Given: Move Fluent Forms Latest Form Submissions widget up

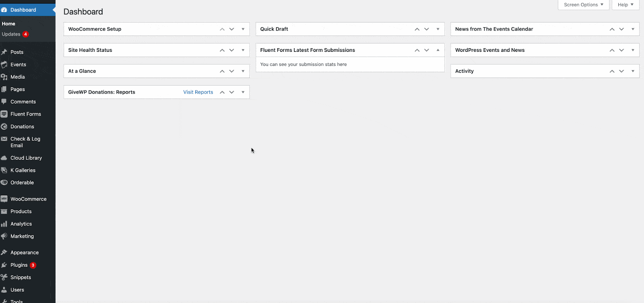Looking at the screenshot, I should tap(417, 50).
